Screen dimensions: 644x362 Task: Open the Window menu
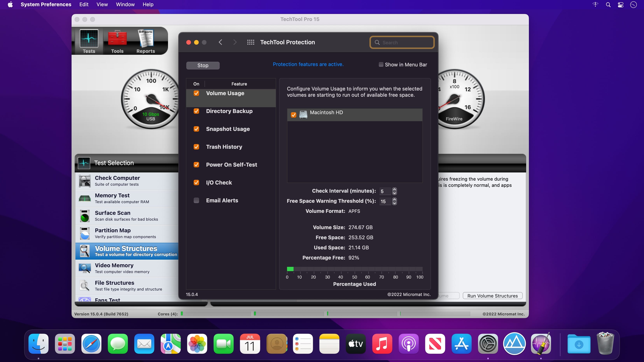pyautogui.click(x=125, y=4)
